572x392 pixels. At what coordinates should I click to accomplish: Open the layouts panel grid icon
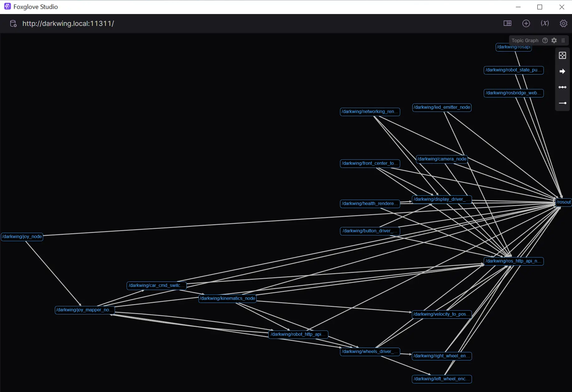(x=507, y=23)
